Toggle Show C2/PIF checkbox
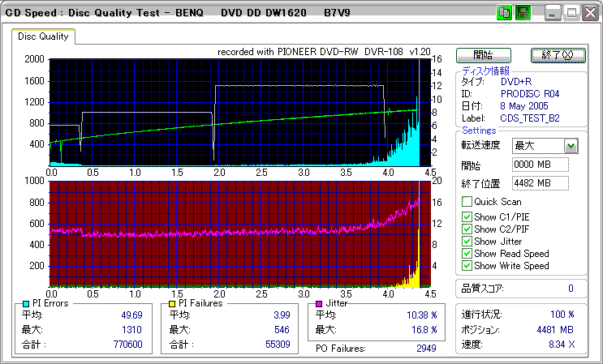The width and height of the screenshot is (603, 364). pyautogui.click(x=467, y=229)
